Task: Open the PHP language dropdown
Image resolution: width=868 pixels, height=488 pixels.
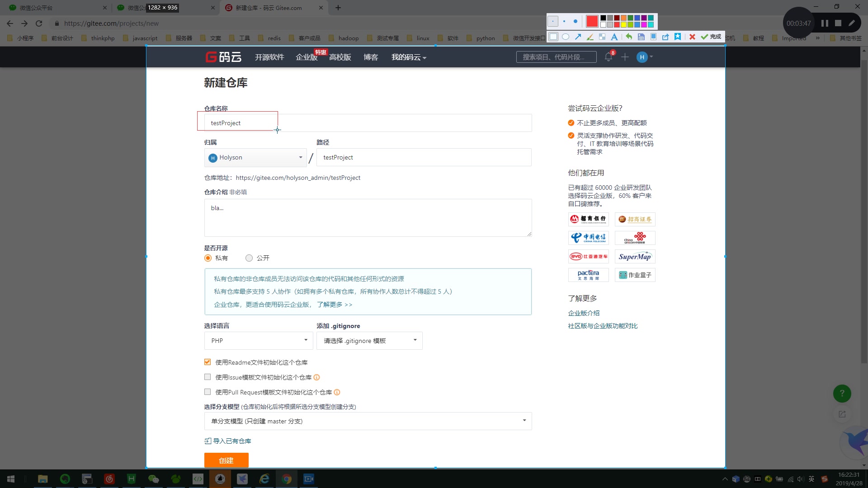Action: [259, 341]
